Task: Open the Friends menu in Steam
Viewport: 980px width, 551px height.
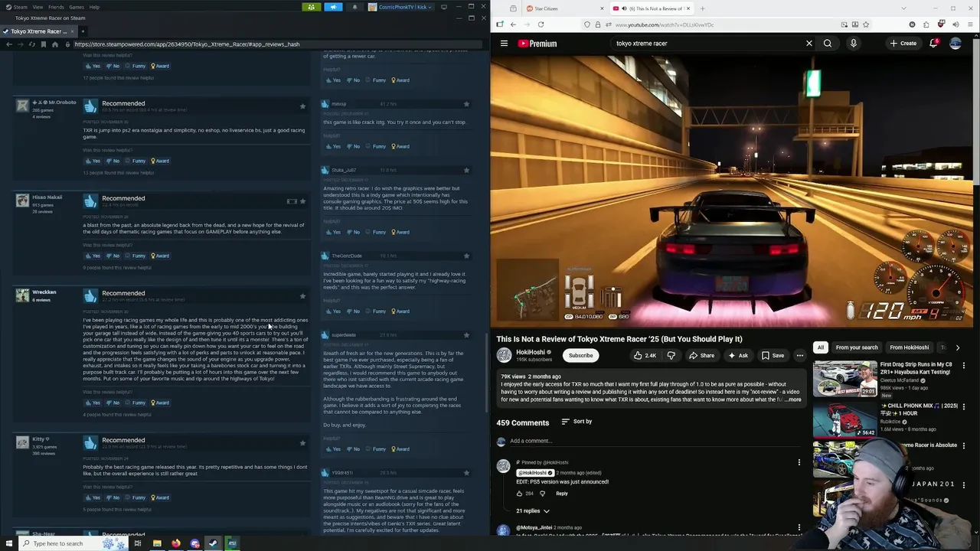Action: pos(56,7)
